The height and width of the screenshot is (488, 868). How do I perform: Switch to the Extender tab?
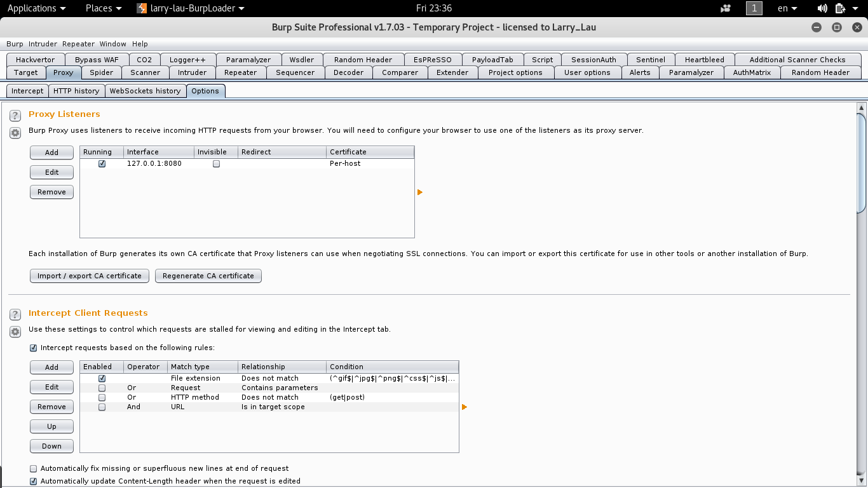coord(452,72)
